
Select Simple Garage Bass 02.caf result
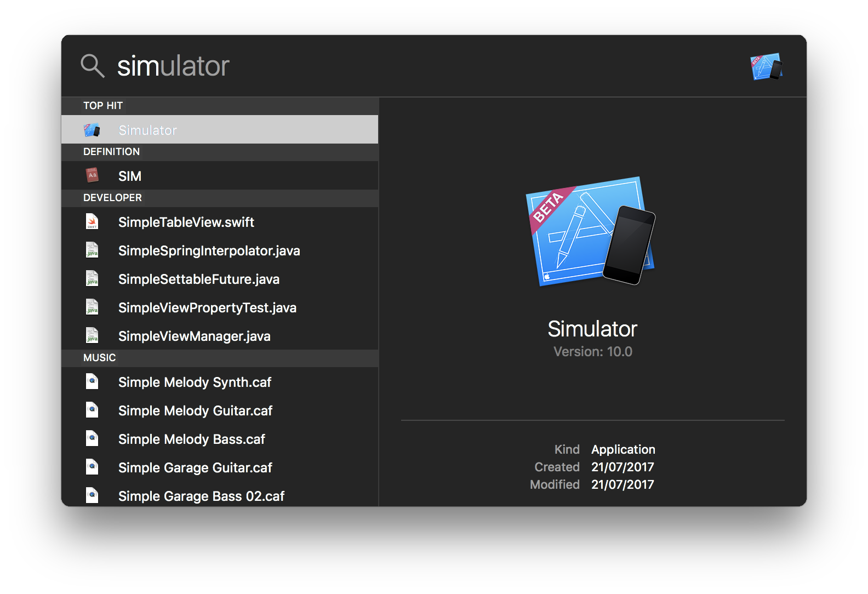click(220, 494)
